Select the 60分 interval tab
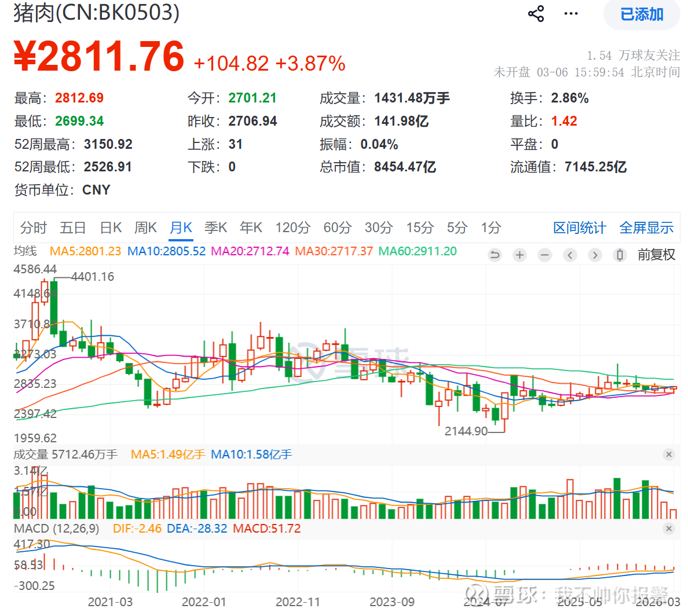 [338, 228]
